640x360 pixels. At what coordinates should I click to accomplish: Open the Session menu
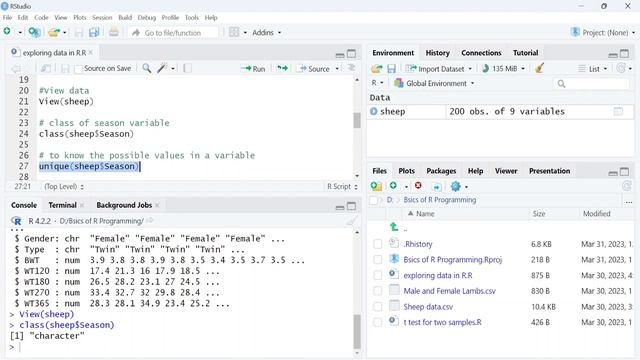pos(102,18)
